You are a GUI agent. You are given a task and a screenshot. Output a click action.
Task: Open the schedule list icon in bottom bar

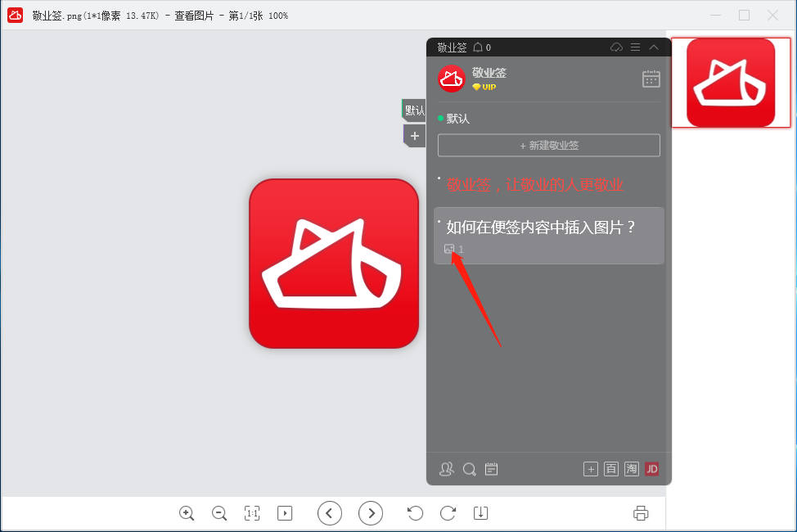pos(491,469)
